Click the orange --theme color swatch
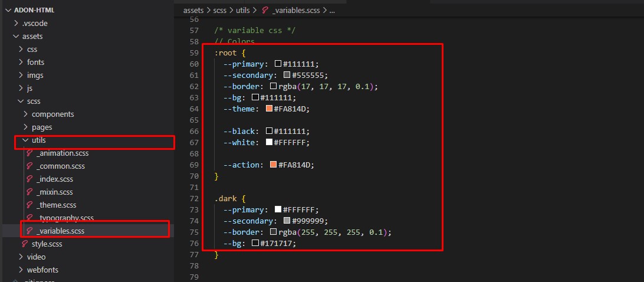644x282 pixels. pos(269,109)
